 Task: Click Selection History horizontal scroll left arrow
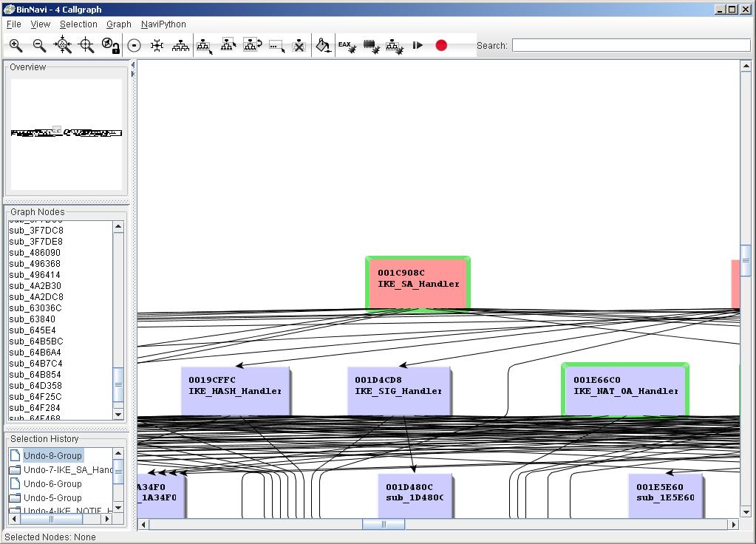(x=14, y=519)
